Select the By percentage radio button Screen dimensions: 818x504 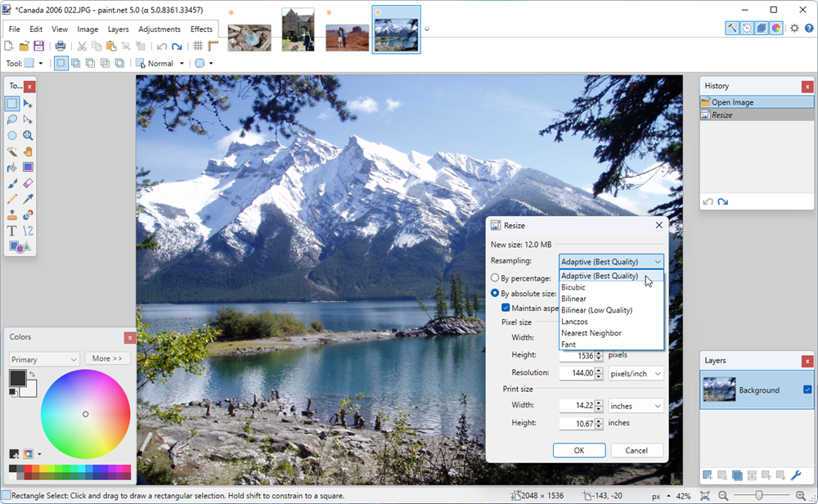tap(495, 278)
